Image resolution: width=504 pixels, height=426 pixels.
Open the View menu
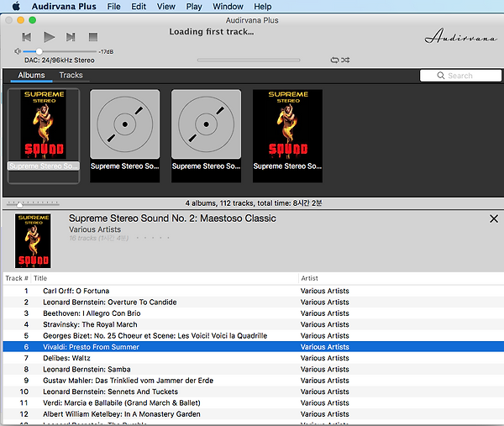(x=165, y=7)
